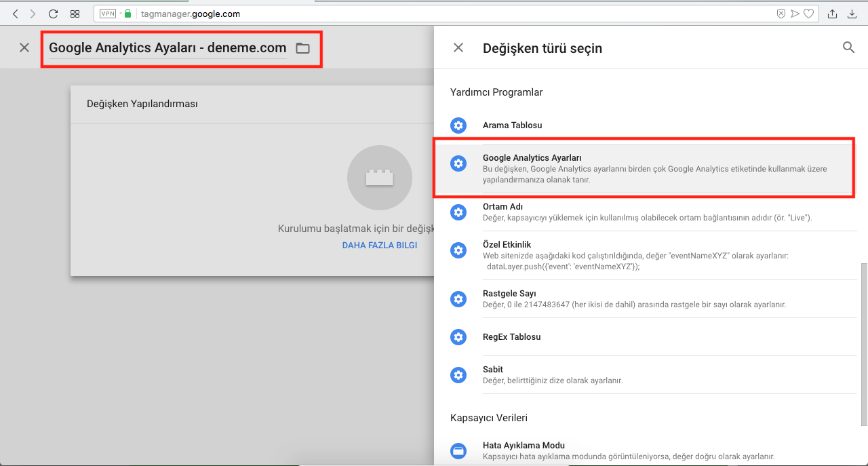The height and width of the screenshot is (466, 868).
Task: Click the Google Analytics Ayarları description text
Action: (x=655, y=174)
